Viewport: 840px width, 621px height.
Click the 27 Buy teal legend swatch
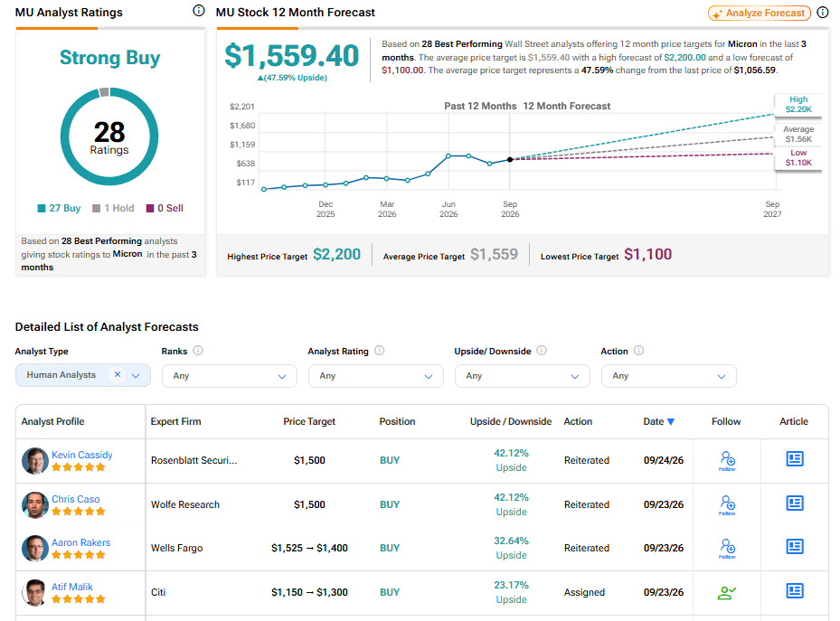click(42, 208)
